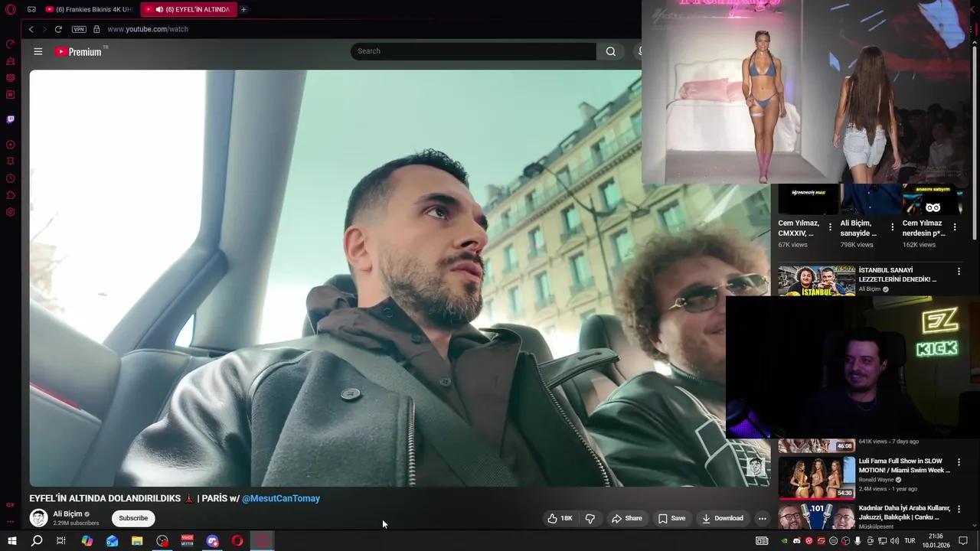This screenshot has height=551, width=980.
Task: Open Task View on taskbar
Action: point(61,541)
